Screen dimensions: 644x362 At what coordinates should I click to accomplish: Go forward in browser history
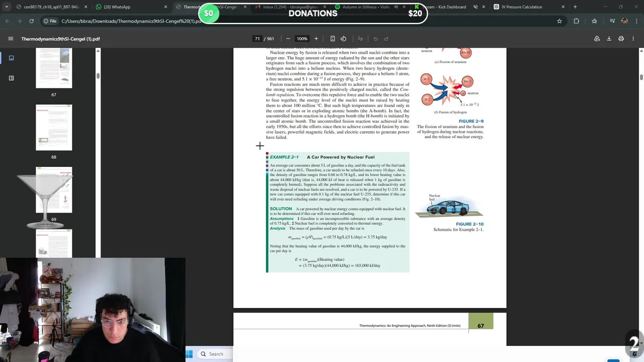[x=19, y=21]
